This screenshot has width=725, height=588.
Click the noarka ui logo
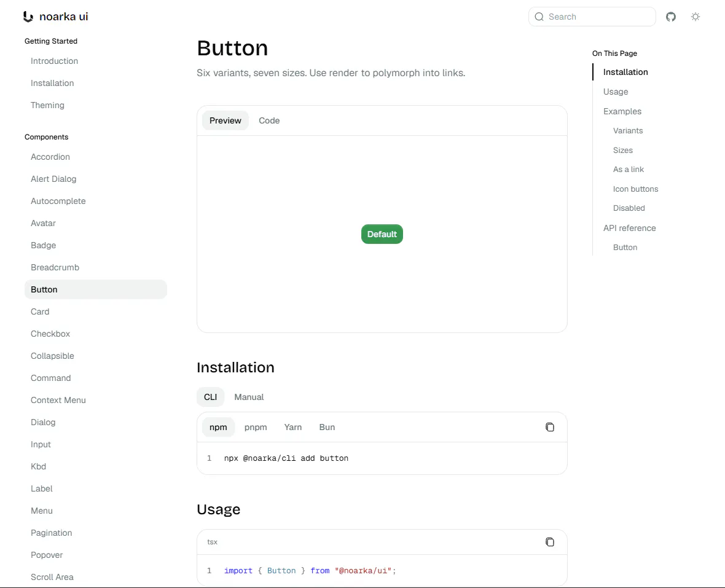tap(55, 17)
